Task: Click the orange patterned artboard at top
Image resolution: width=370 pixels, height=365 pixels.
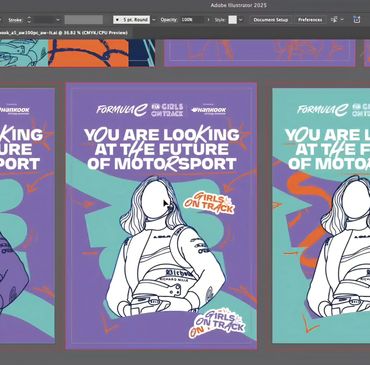Action: tap(88, 53)
